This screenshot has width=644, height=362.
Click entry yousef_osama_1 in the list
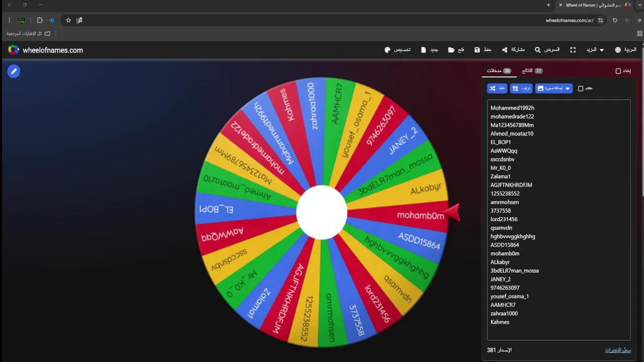(x=510, y=296)
